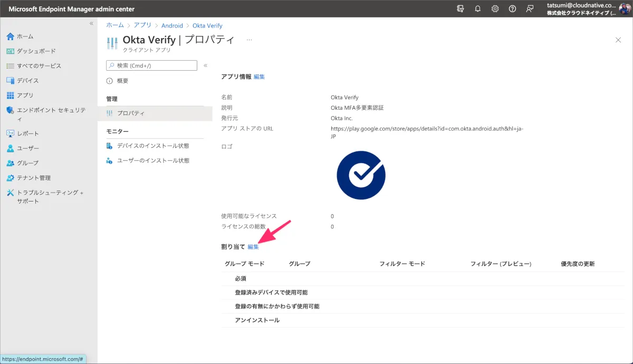Click the Okta Inc. publisher value
Screen dimensions: 633x364
342,118
